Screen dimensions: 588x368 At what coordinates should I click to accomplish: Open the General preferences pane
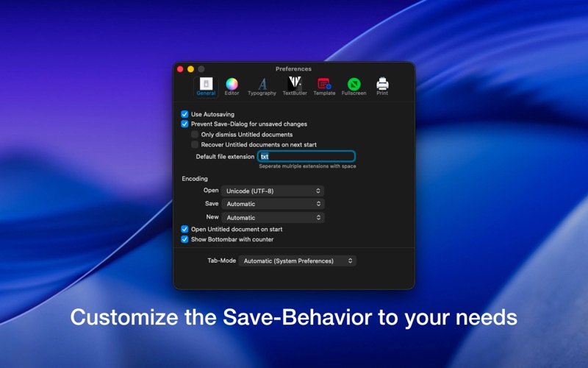[x=206, y=87]
